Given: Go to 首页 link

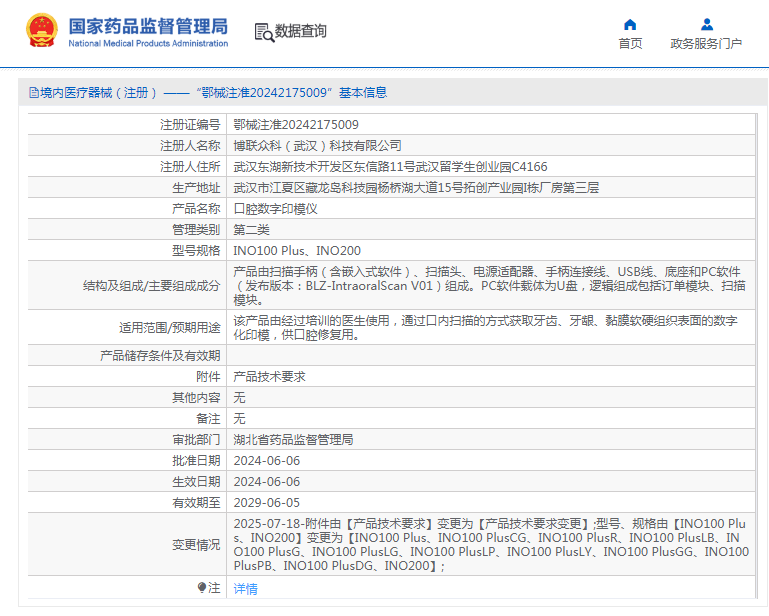Looking at the screenshot, I should tap(630, 44).
